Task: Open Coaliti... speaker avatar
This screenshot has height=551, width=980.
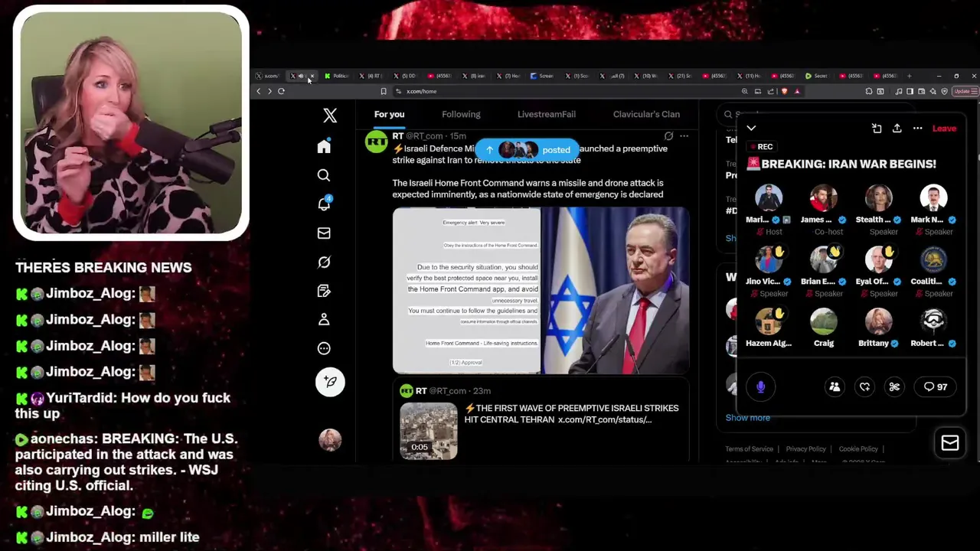Action: 933,260
